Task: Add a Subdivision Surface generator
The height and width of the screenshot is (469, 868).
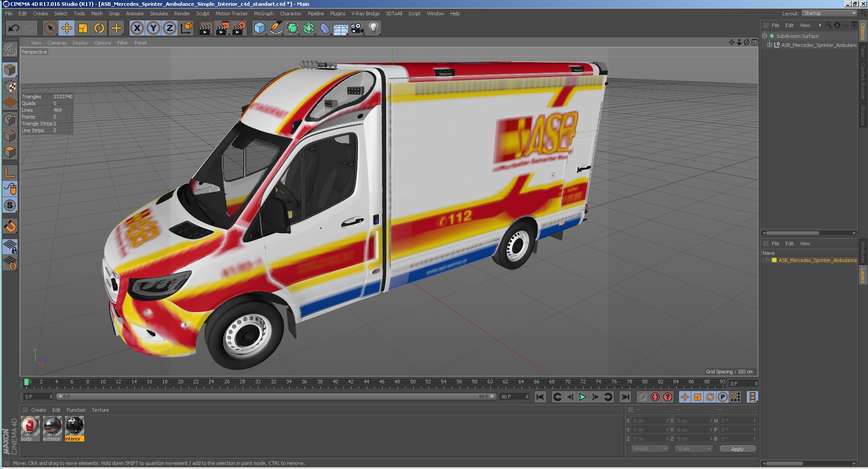Action: (x=292, y=28)
